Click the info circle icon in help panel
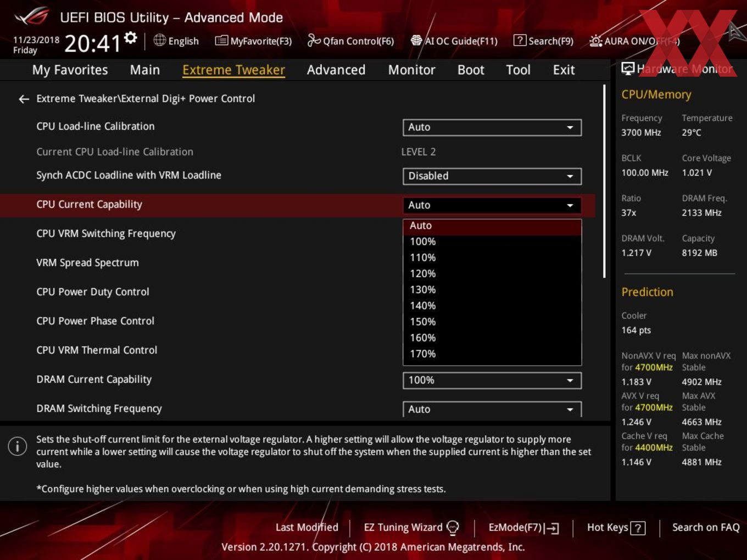 click(x=18, y=446)
